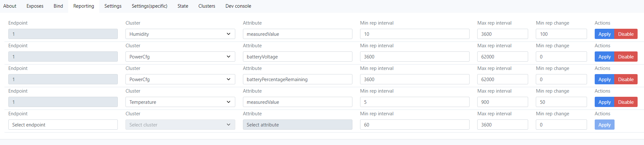
Task: Apply batteryPercentageRemaining reporting settings
Action: point(604,79)
